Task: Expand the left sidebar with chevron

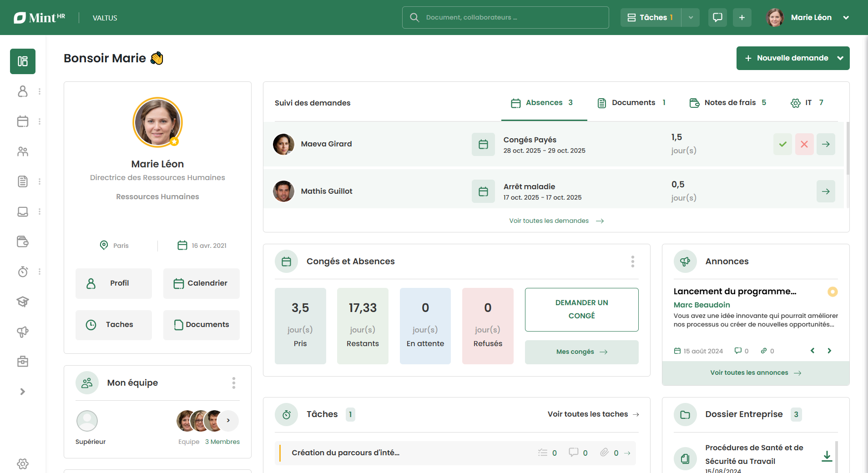Action: (x=23, y=392)
